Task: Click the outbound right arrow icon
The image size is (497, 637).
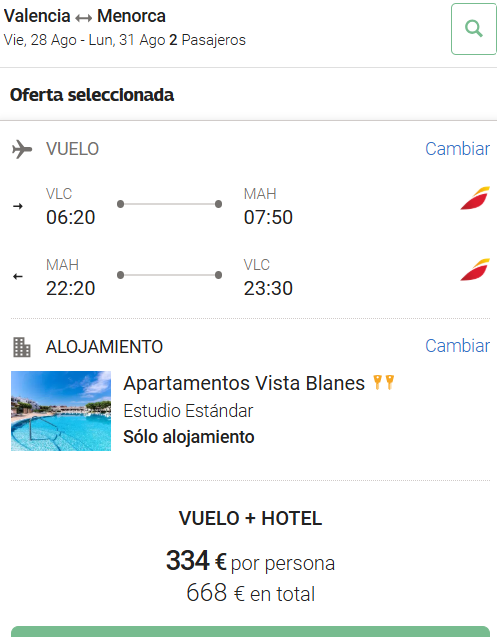Action: (18, 206)
